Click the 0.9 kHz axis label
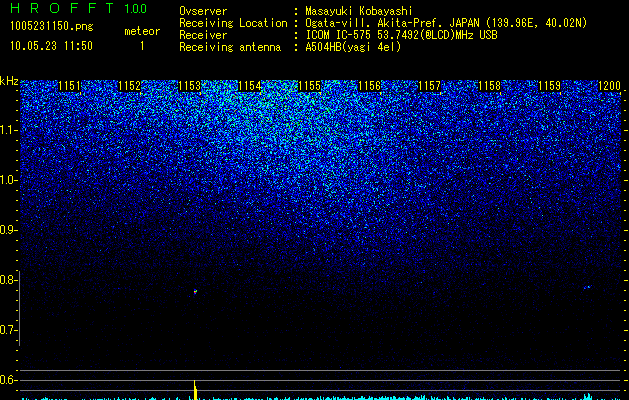This screenshot has width=629, height=400. point(8,230)
